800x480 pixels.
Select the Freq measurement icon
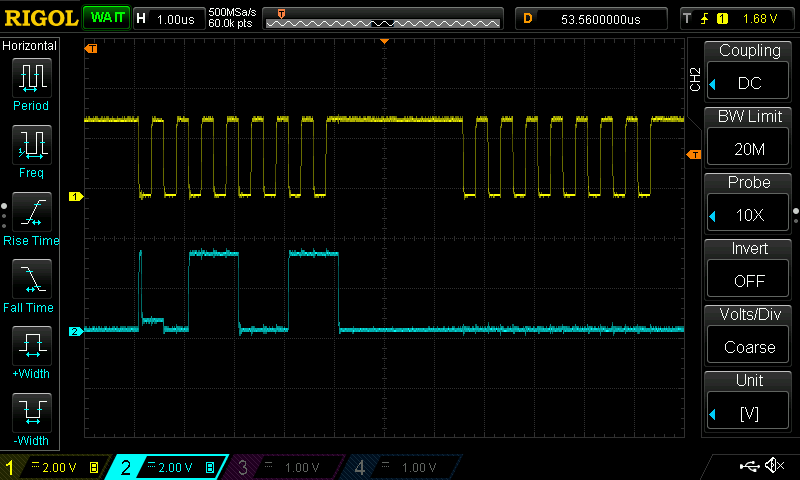coord(32,144)
